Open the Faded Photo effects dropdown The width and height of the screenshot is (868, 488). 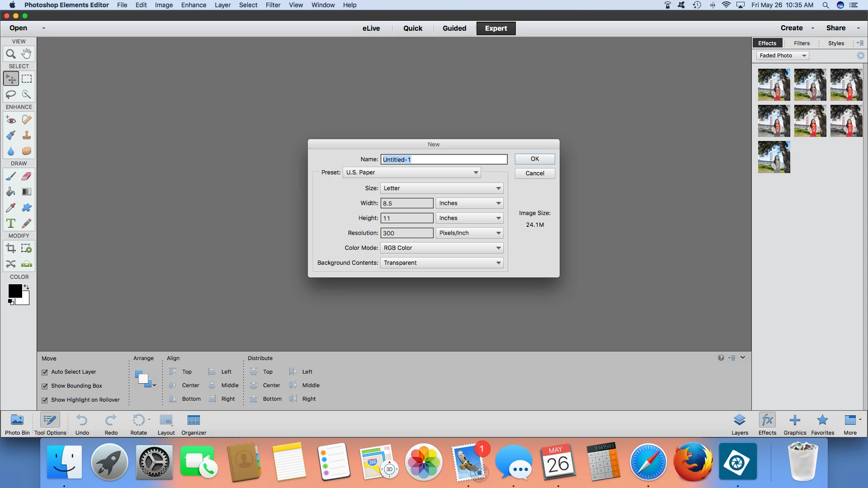(783, 56)
